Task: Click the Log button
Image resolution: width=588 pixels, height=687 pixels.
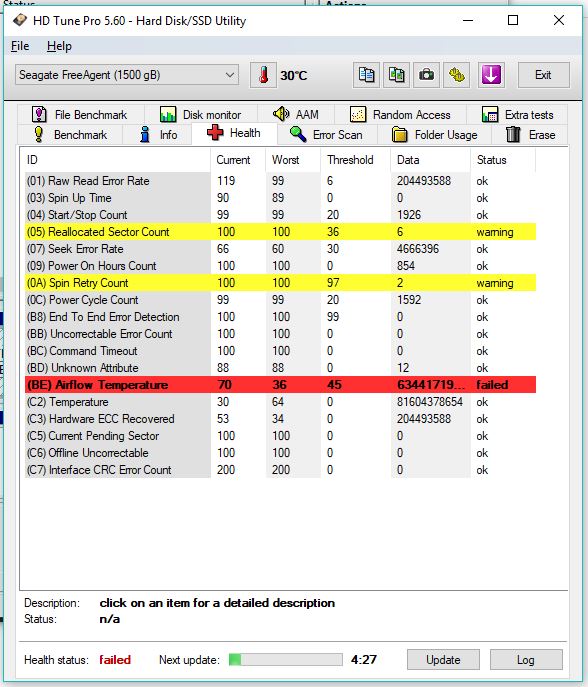Action: [x=526, y=659]
